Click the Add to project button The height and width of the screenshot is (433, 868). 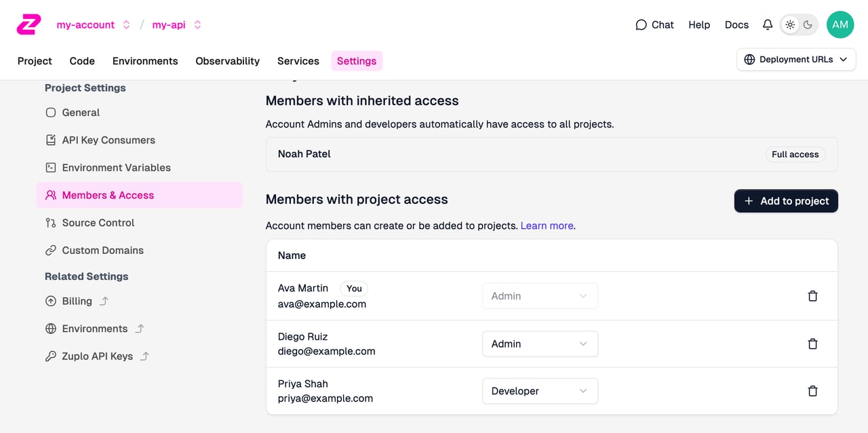pyautogui.click(x=786, y=201)
